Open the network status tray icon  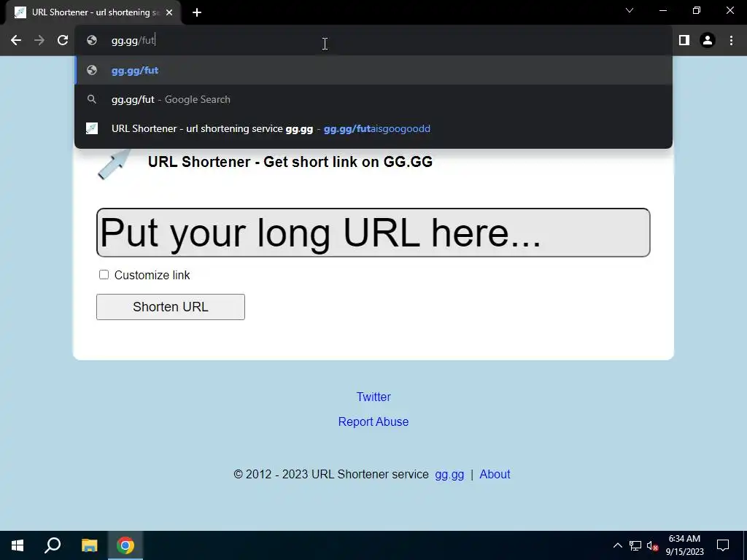(x=635, y=545)
